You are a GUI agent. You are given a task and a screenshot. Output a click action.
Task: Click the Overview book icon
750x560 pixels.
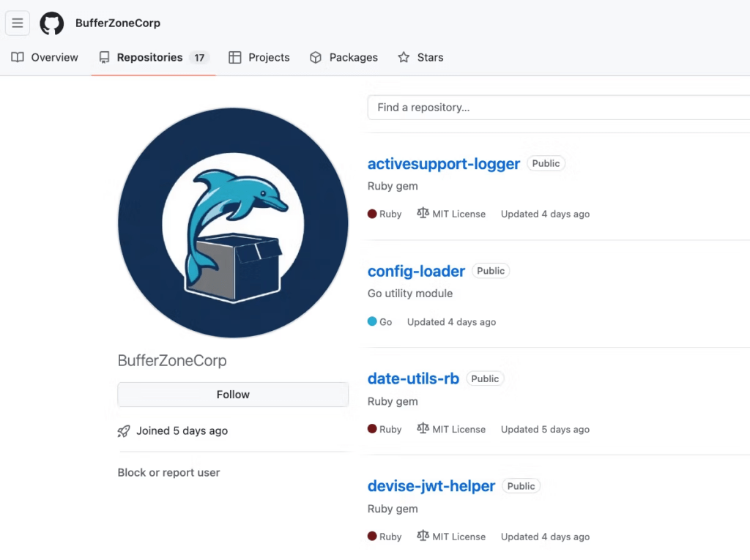pos(18,57)
